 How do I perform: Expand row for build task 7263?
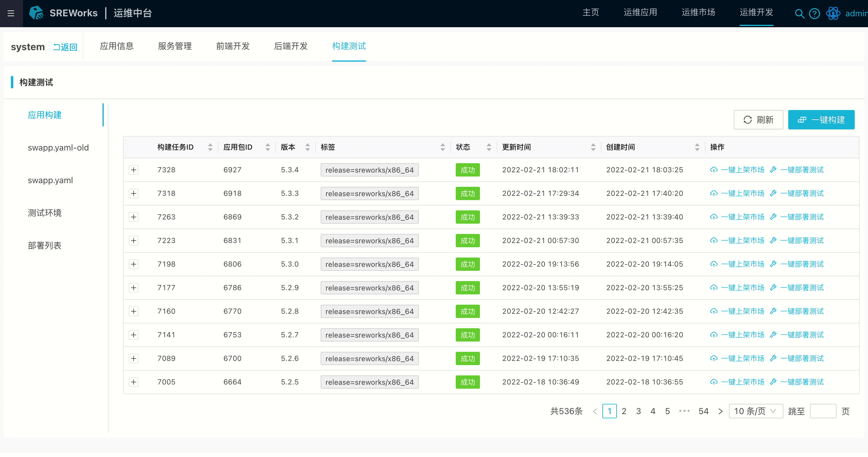click(x=134, y=217)
